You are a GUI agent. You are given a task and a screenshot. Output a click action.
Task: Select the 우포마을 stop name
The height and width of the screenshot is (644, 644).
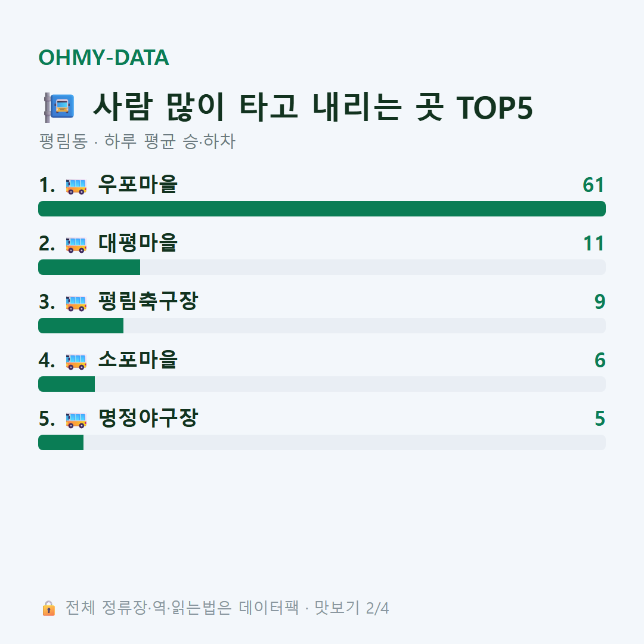click(x=138, y=184)
